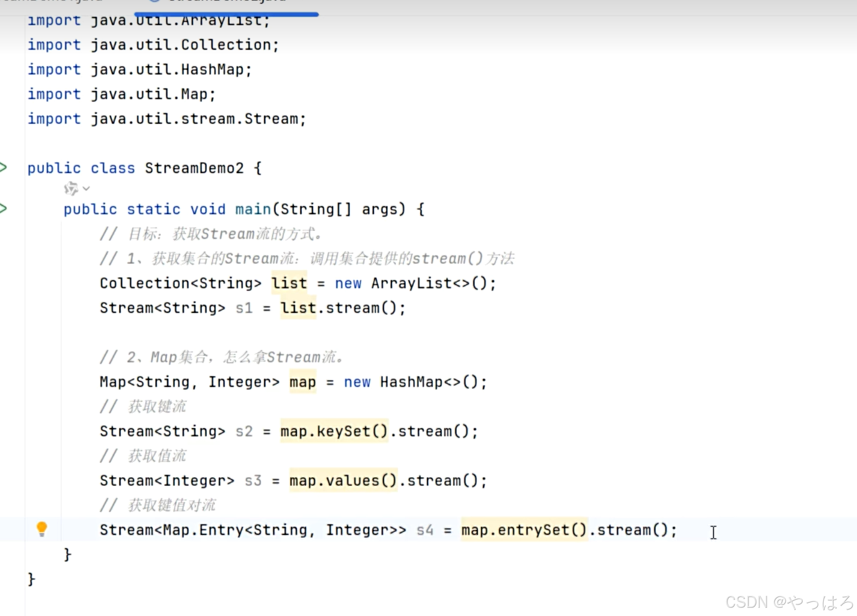Place the cursor on the highlighted map.keySet() call
This screenshot has height=616, width=857.
point(334,431)
